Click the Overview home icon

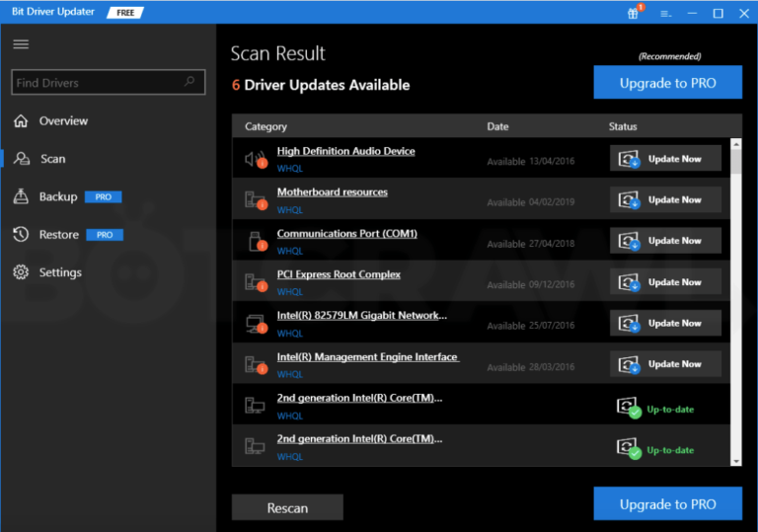click(x=21, y=120)
